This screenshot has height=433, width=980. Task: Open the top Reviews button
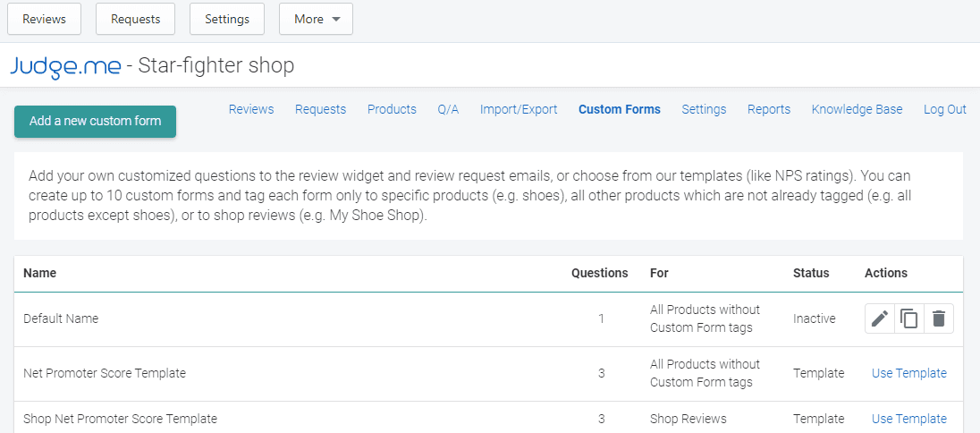pyautogui.click(x=44, y=19)
